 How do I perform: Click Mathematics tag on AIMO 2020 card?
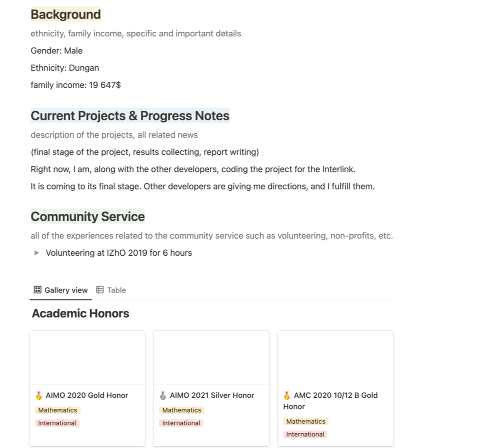pos(57,410)
